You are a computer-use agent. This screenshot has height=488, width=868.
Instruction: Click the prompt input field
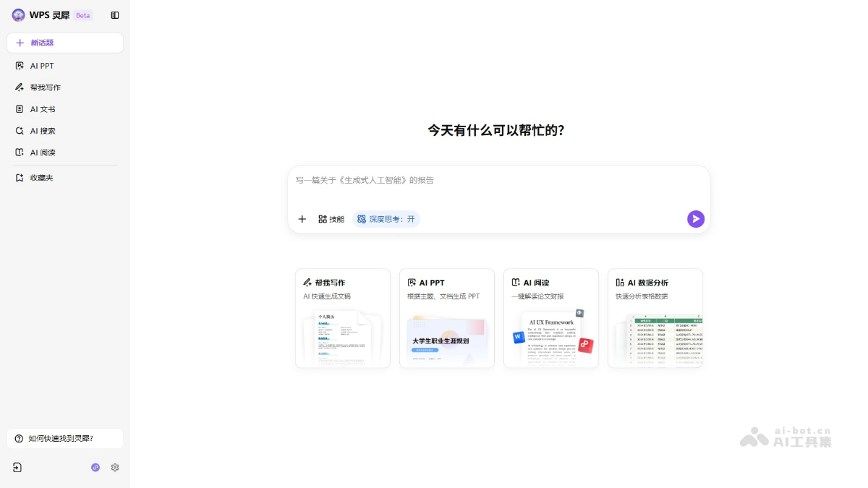pos(499,180)
